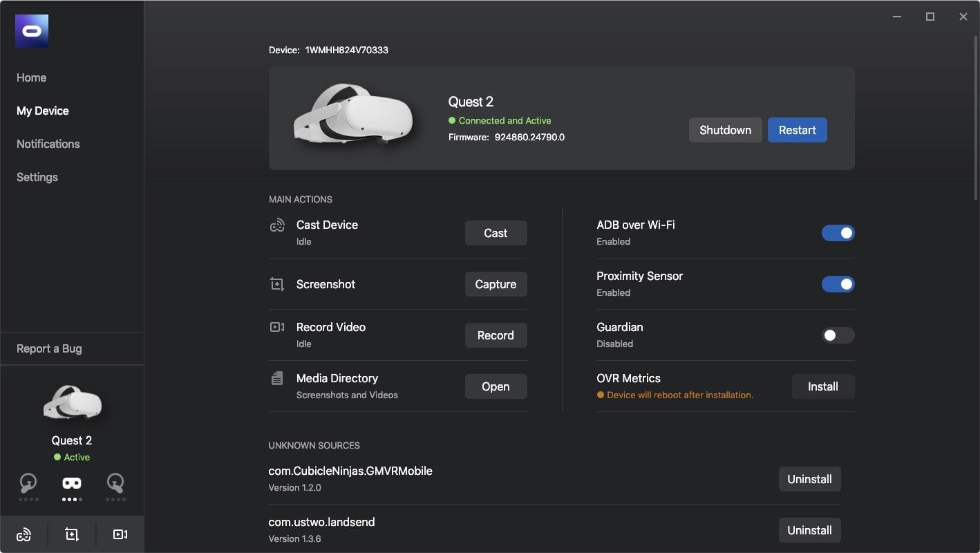The image size is (980, 553).
Task: Restart the Quest 2 device
Action: [x=798, y=130]
